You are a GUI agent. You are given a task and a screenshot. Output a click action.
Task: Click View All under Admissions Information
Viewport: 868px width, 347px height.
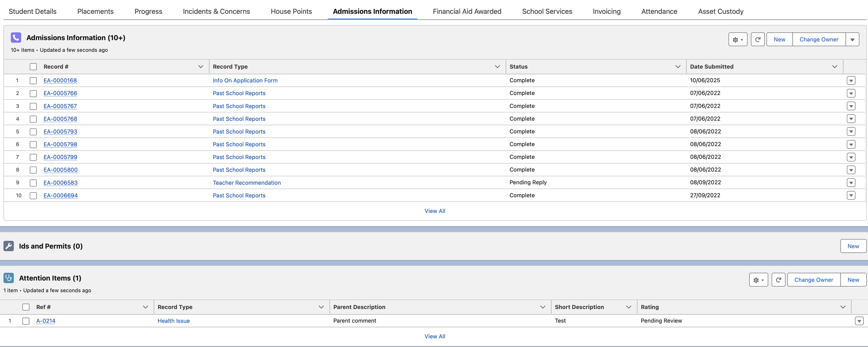tap(435, 211)
